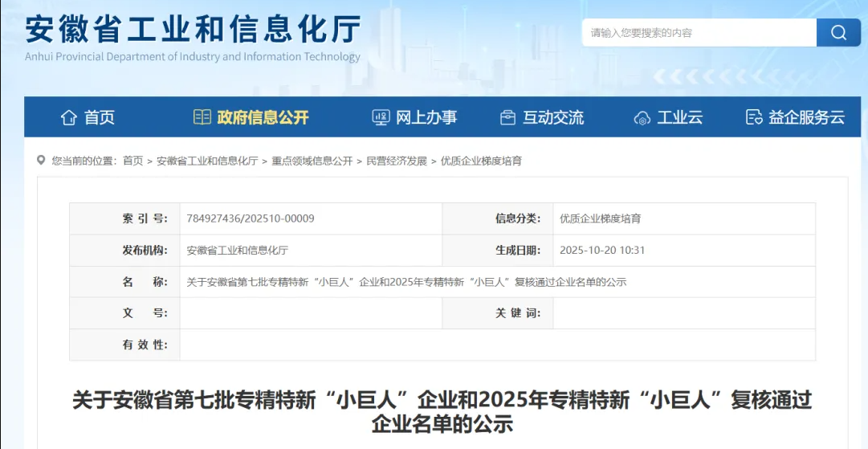Click the house icon beside 首页
The image size is (868, 449).
[x=69, y=117]
